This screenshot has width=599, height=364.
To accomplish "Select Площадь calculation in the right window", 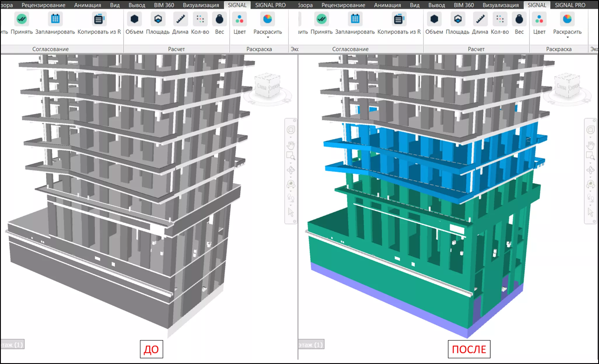I will [x=458, y=20].
